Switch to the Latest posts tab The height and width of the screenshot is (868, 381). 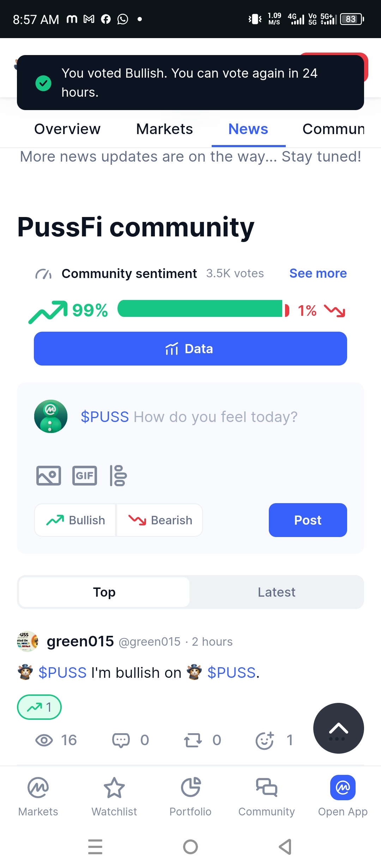277,592
